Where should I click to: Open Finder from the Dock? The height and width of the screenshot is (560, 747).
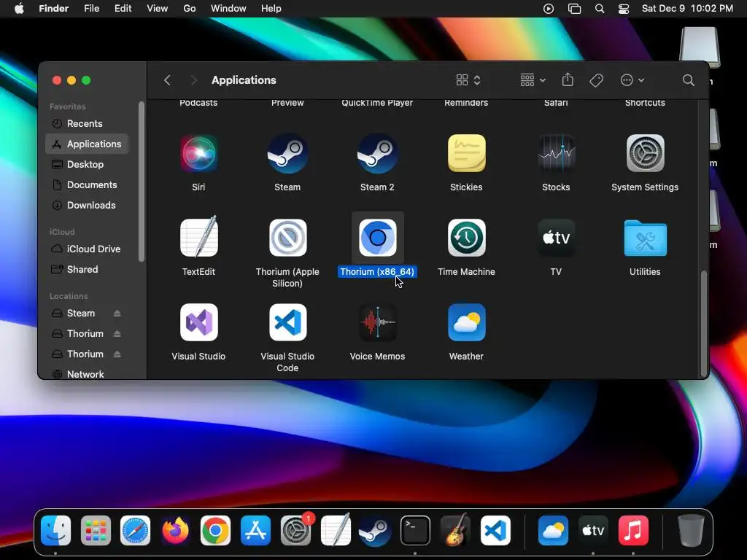point(55,530)
